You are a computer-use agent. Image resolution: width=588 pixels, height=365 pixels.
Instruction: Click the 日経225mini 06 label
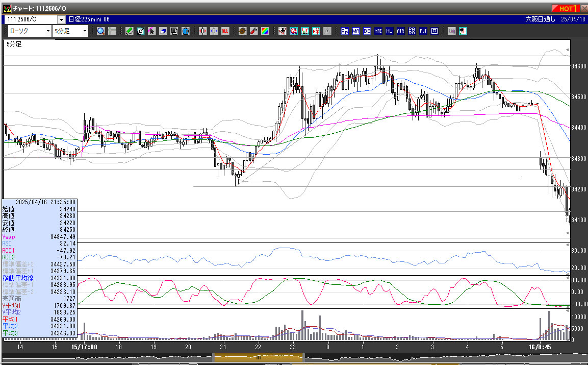[89, 19]
